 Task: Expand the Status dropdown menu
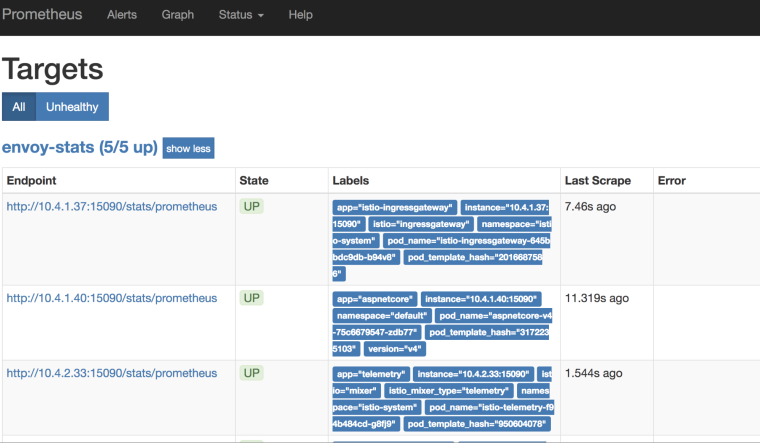pyautogui.click(x=241, y=15)
